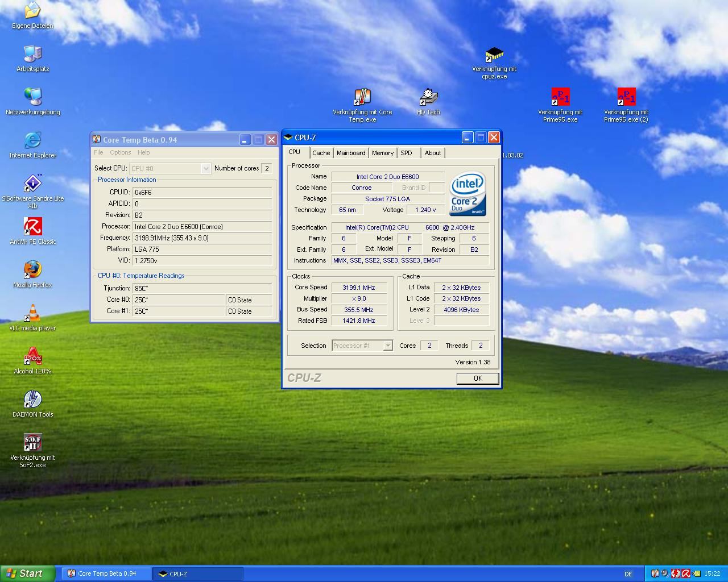Click the 15:22 taskbar clock
The image size is (728, 582).
click(x=712, y=574)
